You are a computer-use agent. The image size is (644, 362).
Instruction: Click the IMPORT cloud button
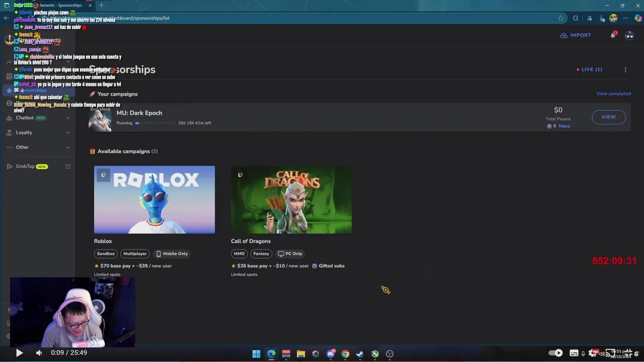[x=576, y=35]
